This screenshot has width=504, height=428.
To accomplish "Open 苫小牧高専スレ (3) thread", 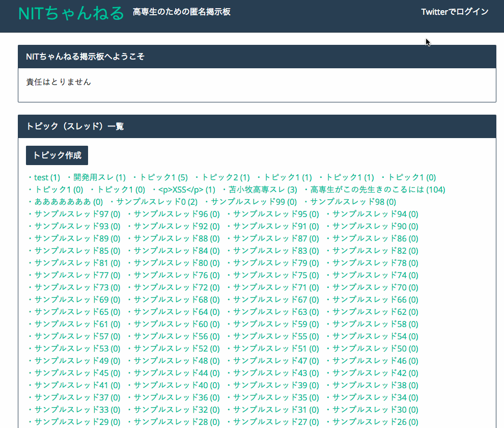I will point(263,190).
